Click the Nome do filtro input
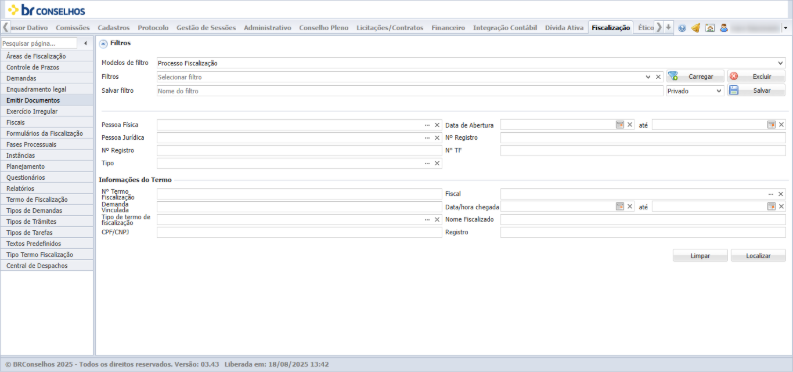793x372 pixels. [x=410, y=91]
